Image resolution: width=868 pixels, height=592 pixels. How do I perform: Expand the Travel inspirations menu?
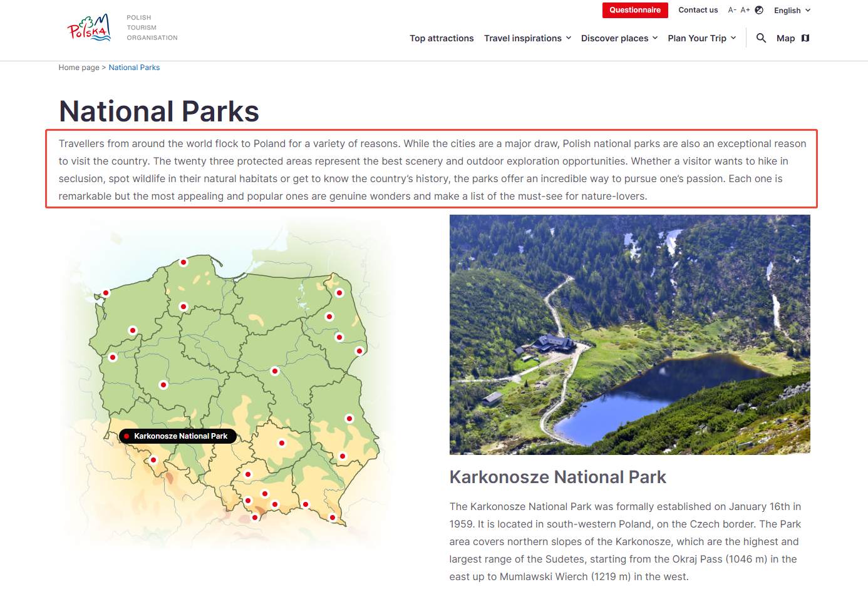click(527, 38)
